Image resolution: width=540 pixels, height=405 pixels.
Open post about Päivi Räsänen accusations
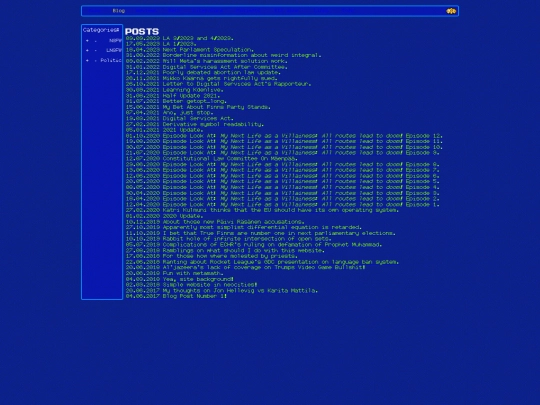(233, 222)
